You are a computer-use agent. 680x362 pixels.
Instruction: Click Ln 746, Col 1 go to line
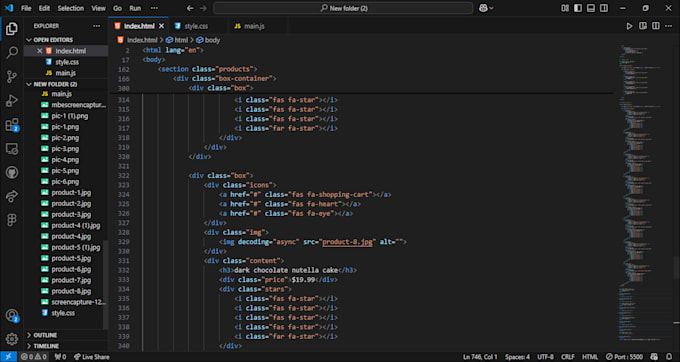coord(480,357)
